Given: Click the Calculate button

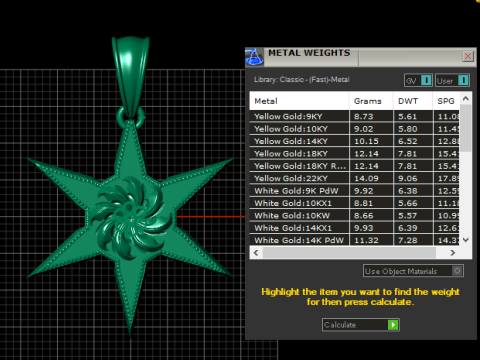Looking at the screenshot, I should 361,325.
